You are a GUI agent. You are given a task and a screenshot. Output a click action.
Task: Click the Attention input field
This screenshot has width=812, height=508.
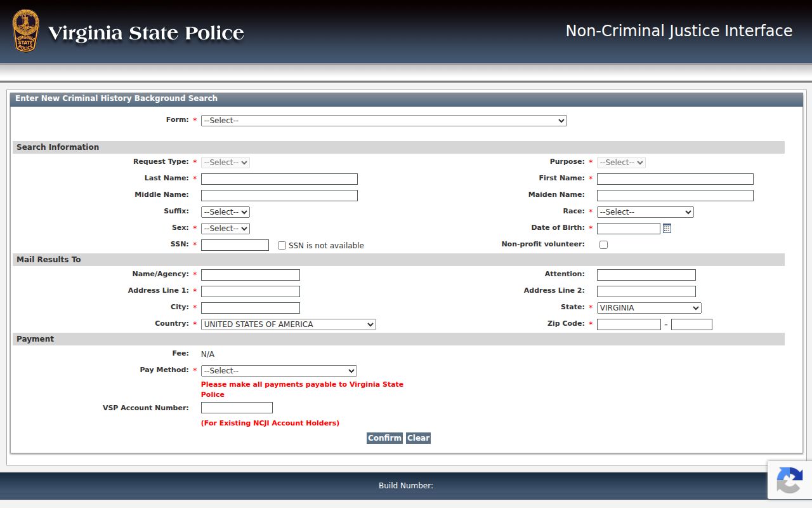pyautogui.click(x=646, y=275)
